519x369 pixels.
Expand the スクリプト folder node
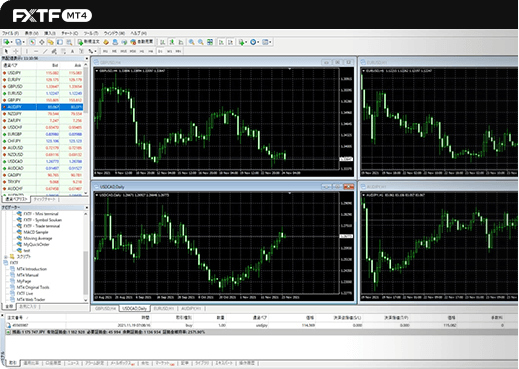[x=6, y=257]
